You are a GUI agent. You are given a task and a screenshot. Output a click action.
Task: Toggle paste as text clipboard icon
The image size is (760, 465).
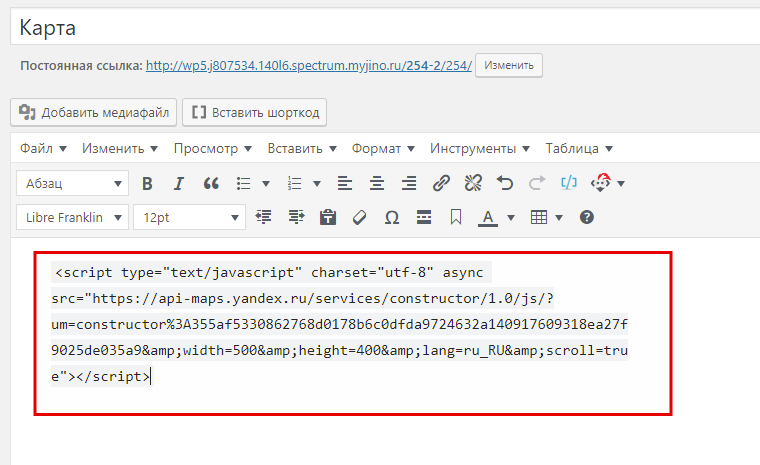tap(328, 217)
